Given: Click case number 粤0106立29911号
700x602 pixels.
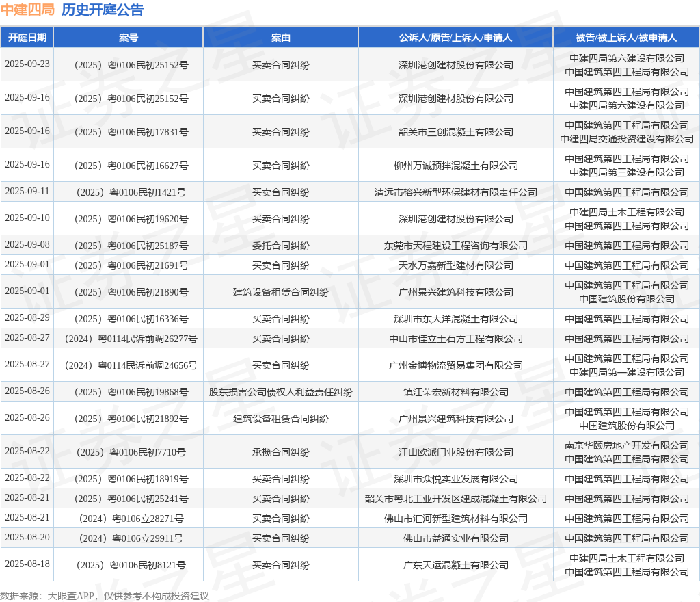Looking at the screenshot, I should point(148,538).
